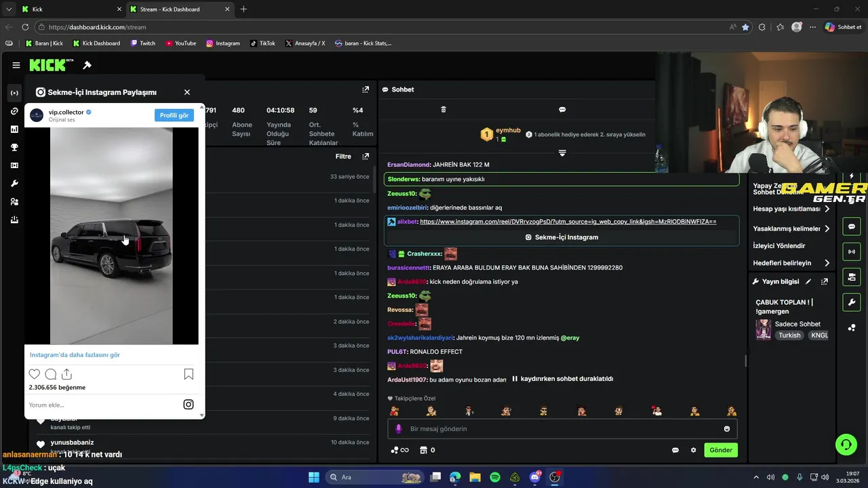This screenshot has width=868, height=488.
Task: Click the moderator hammer icon beside Kick logo
Action: click(x=87, y=65)
